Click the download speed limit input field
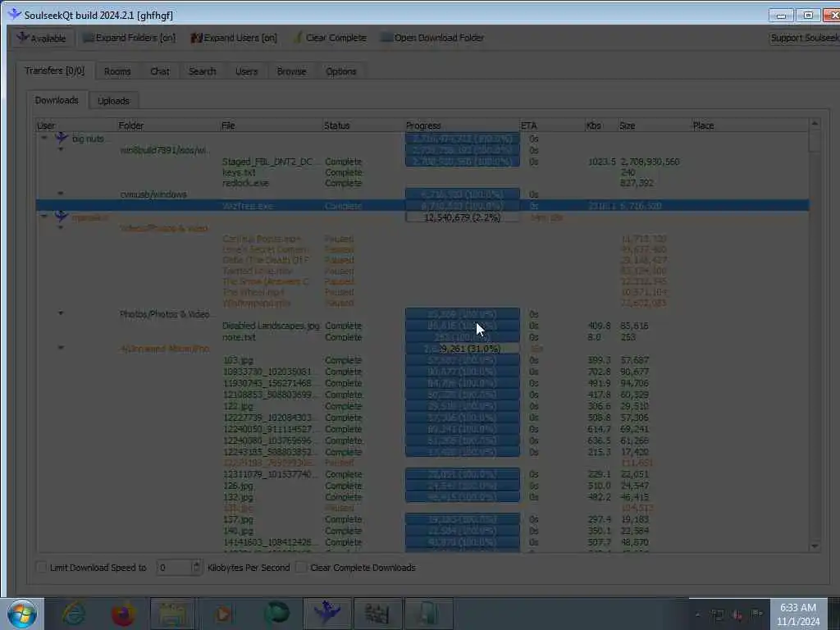Screen dimensions: 840x630 coord(174,568)
